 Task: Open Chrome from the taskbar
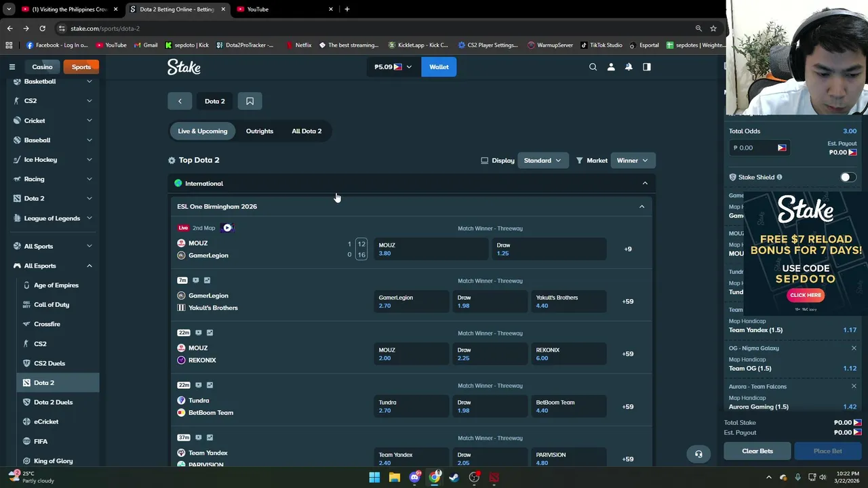(435, 477)
